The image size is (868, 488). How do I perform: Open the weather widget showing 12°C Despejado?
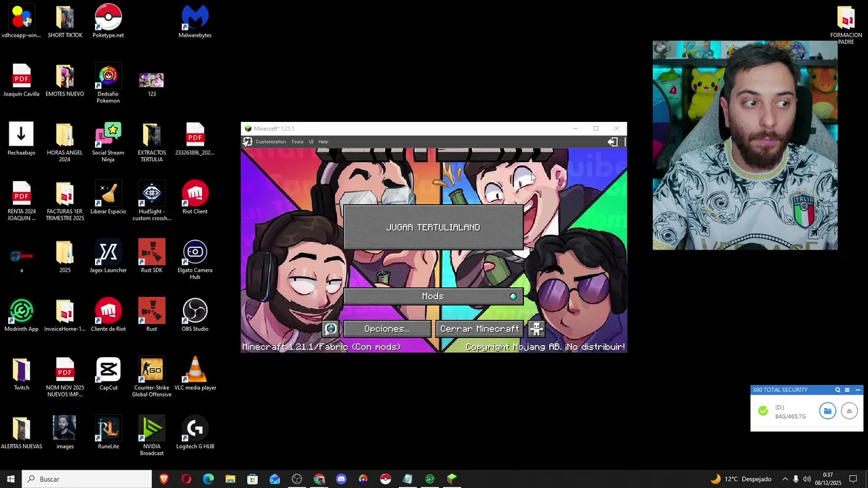click(x=741, y=479)
